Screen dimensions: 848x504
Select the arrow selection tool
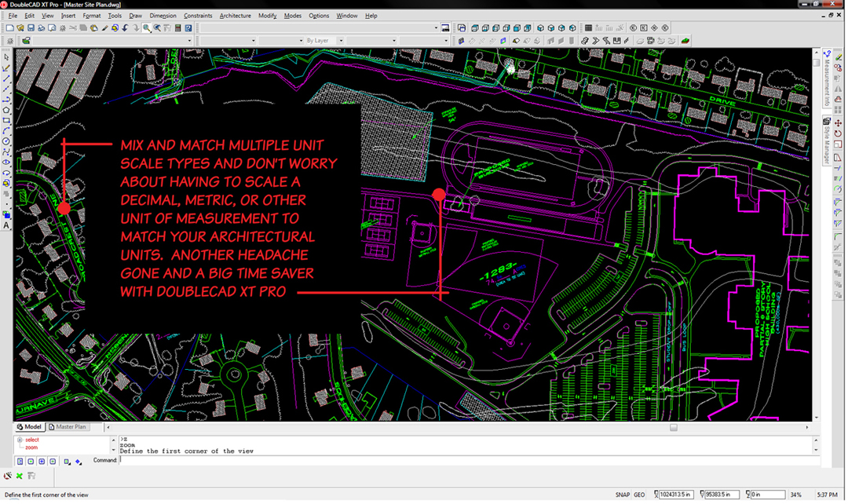(7, 57)
